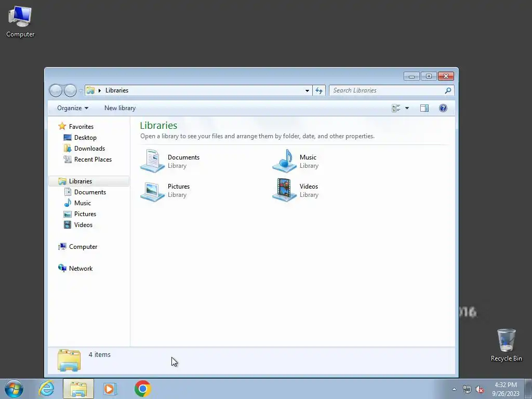Select Documents under Libraries in sidebar
The width and height of the screenshot is (532, 399).
[x=90, y=192]
